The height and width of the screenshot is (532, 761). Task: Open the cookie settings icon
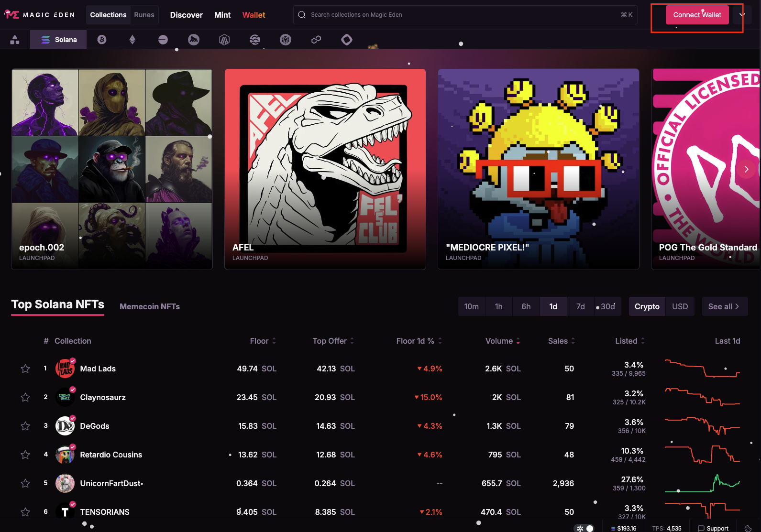748,528
